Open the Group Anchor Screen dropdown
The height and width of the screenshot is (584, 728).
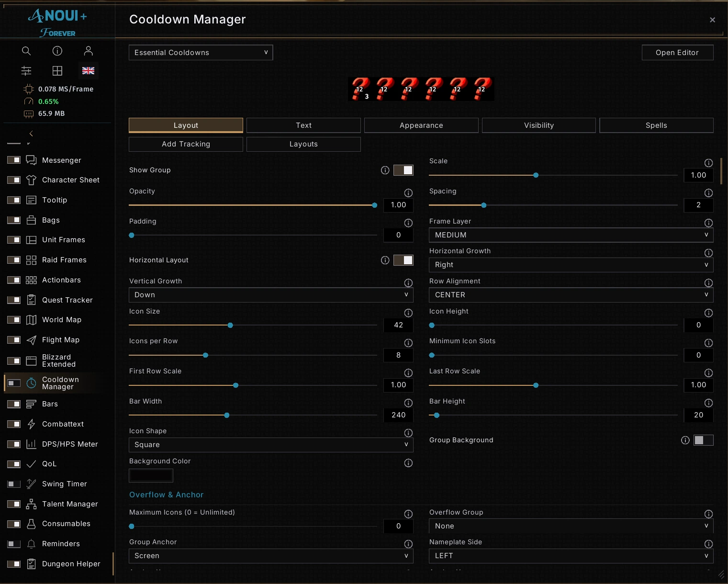click(271, 556)
